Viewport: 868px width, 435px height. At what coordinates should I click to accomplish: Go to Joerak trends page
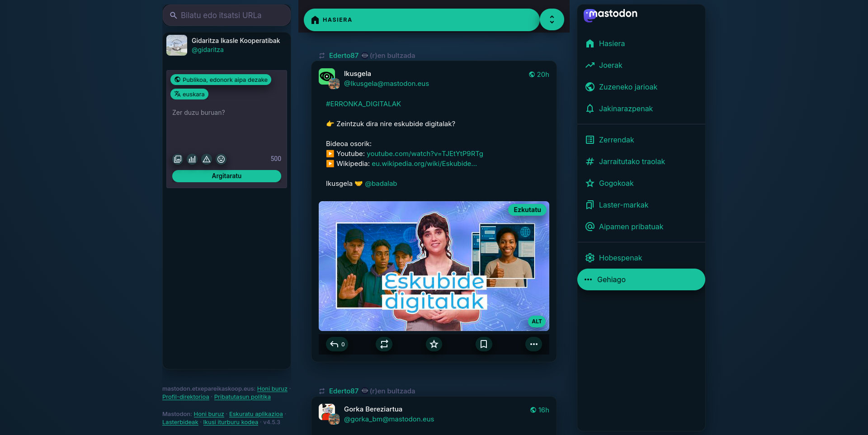coord(610,65)
